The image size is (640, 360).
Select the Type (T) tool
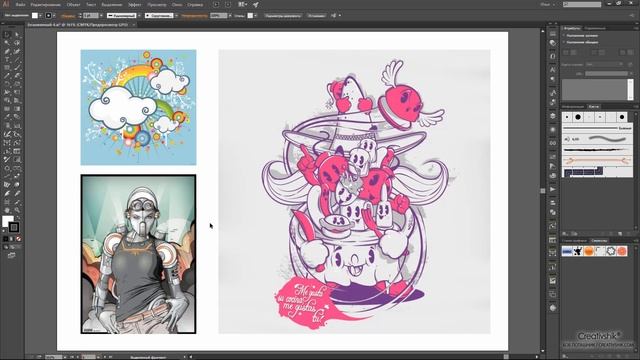point(7,60)
